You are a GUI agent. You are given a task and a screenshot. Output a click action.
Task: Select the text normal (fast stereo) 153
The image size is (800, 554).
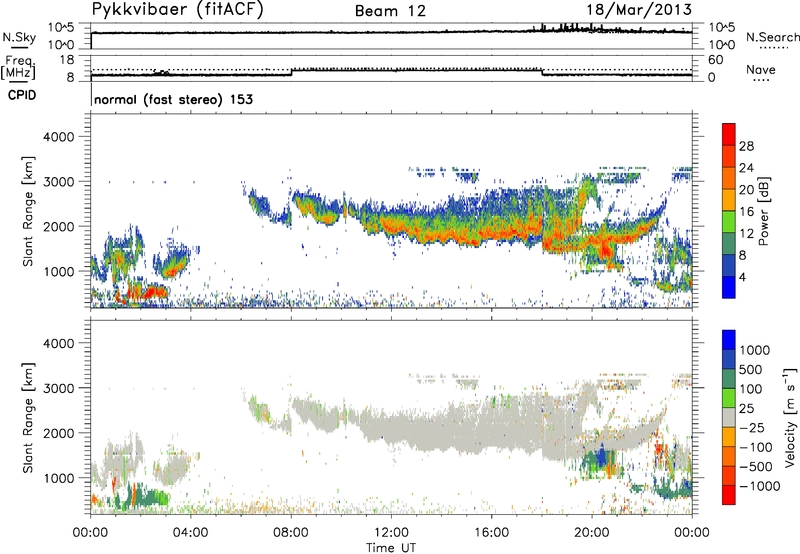coord(173,99)
